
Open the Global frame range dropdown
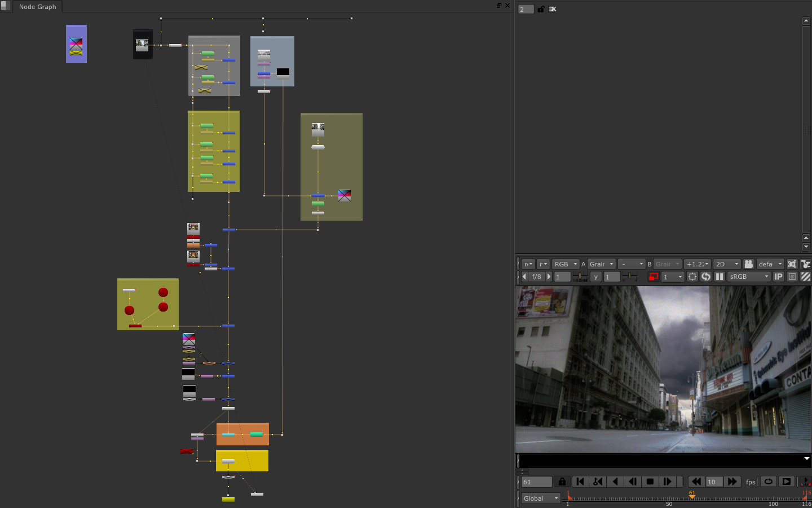540,498
